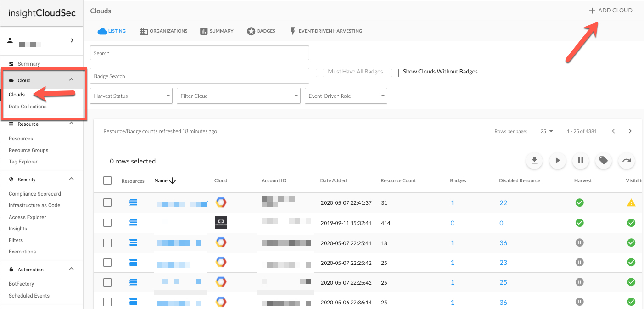Toggle the select-all checkbox in table header
Image resolution: width=644 pixels, height=309 pixels.
tap(107, 180)
